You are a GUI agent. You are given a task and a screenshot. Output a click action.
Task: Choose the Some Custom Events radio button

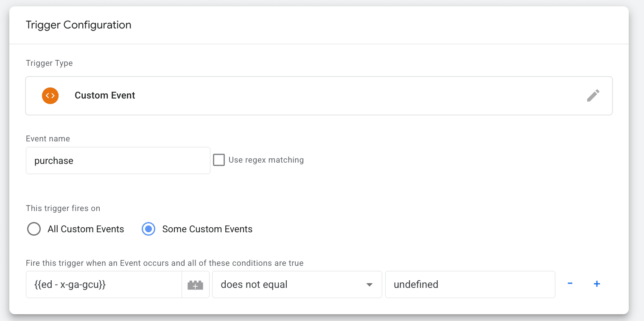point(148,229)
